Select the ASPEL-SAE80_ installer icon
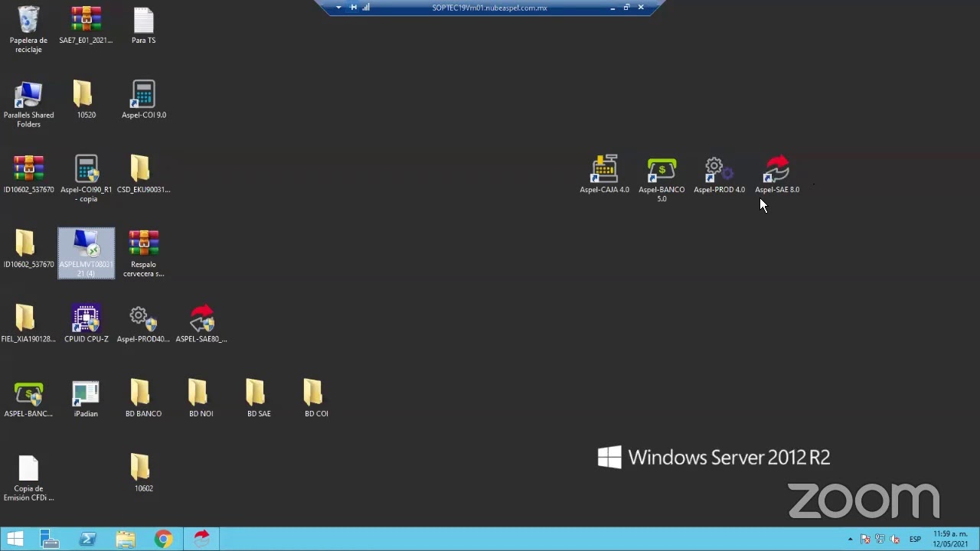980x551 pixels. tap(201, 324)
